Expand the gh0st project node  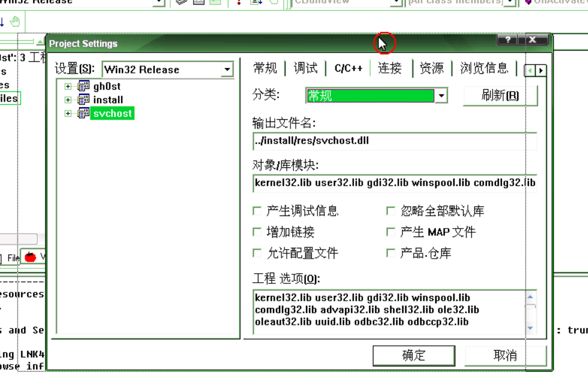pyautogui.click(x=67, y=86)
